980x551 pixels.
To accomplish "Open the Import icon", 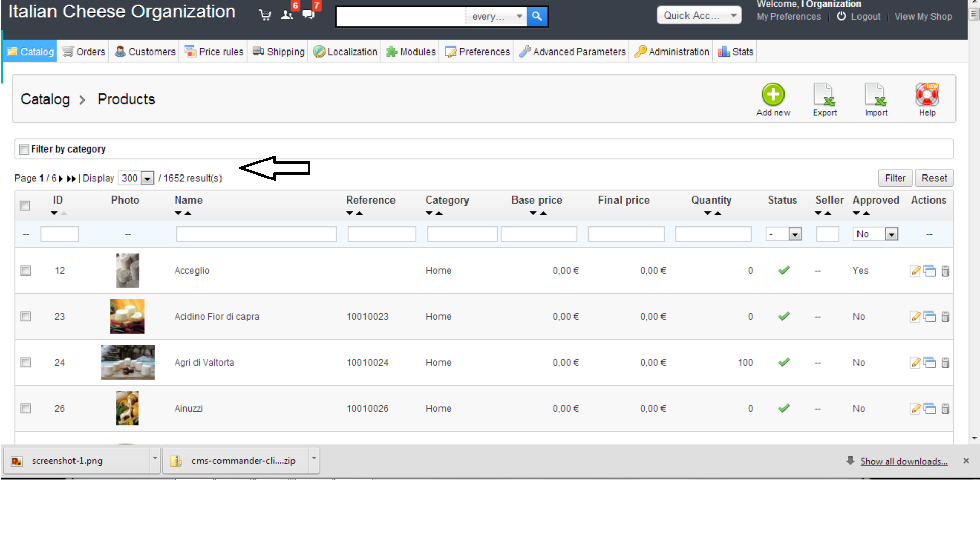I will tap(875, 95).
